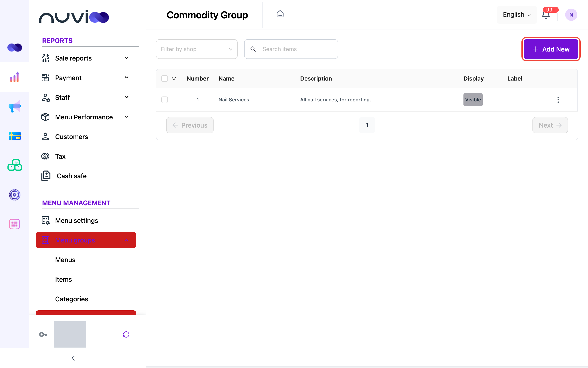The image size is (588, 368).
Task: Click the magnifier icon in search box
Action: pos(253,49)
